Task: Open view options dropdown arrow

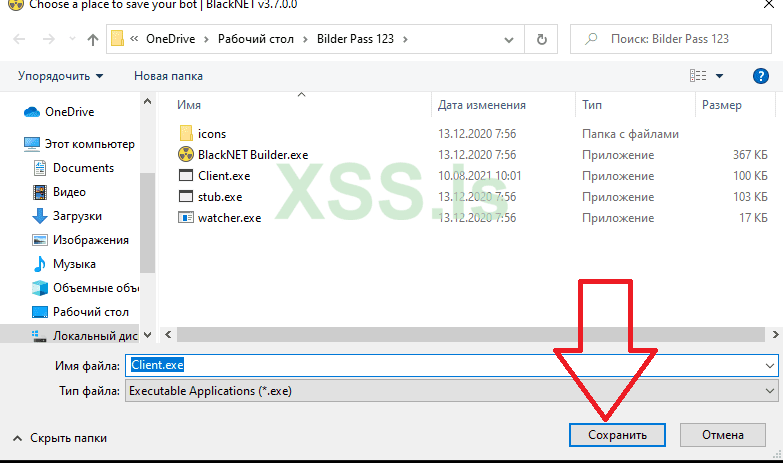Action: (x=719, y=76)
